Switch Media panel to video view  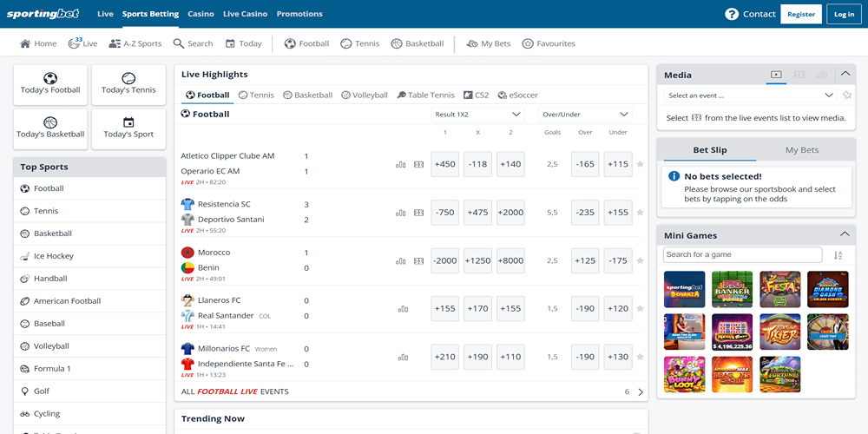pos(776,75)
